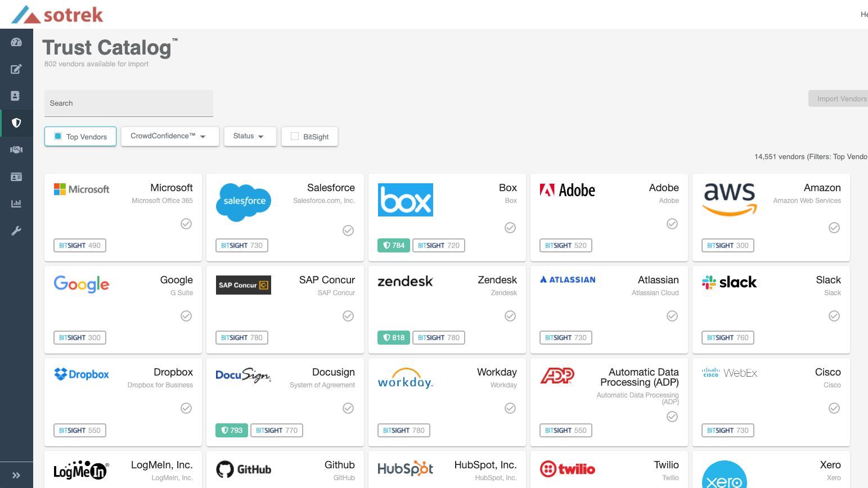Image resolution: width=868 pixels, height=488 pixels.
Task: Click the sotrek logo
Action: 57,15
